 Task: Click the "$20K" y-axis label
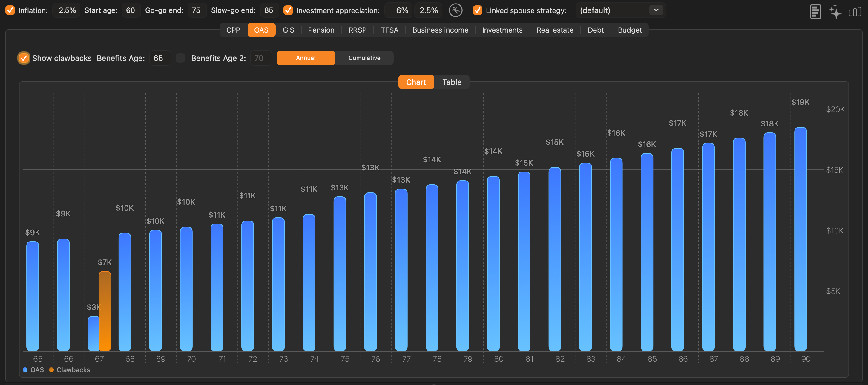835,109
